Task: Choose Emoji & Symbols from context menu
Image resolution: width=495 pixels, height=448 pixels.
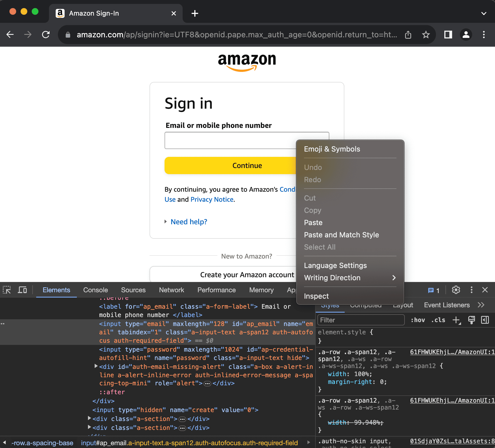Action: pos(350,149)
